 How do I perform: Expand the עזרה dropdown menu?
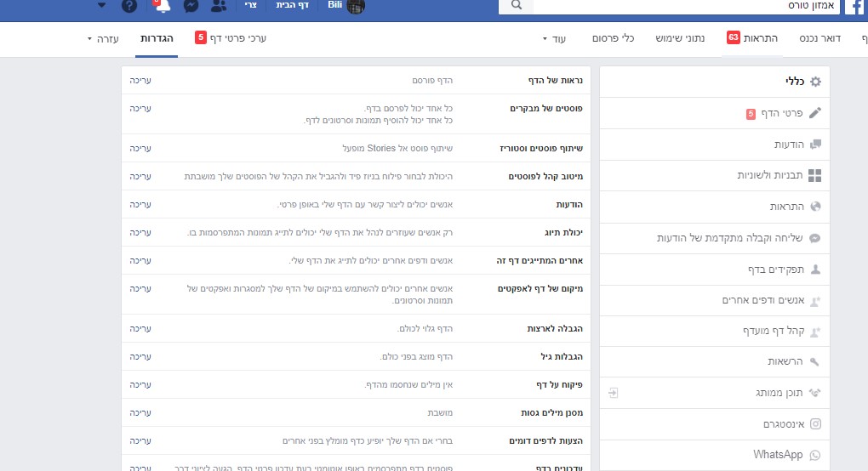pyautogui.click(x=104, y=39)
